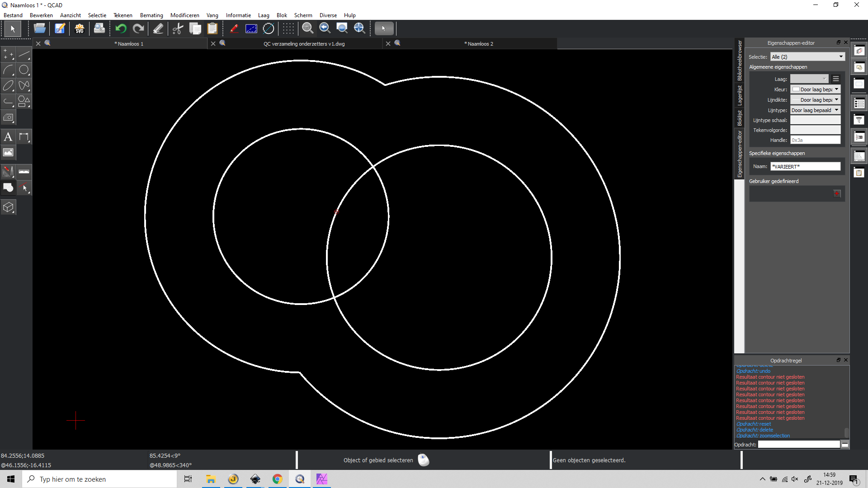Open the Selectie dropdown showing Alle (2)

tap(807, 57)
